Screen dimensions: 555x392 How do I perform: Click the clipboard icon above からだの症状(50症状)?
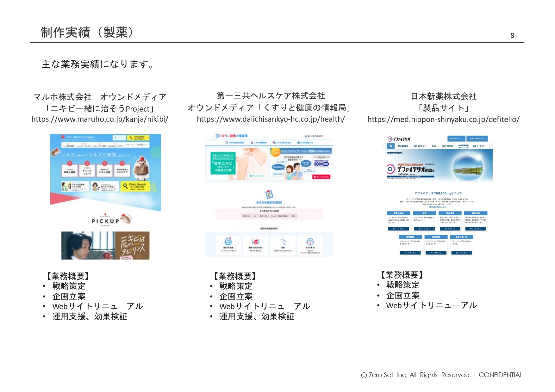269,194
